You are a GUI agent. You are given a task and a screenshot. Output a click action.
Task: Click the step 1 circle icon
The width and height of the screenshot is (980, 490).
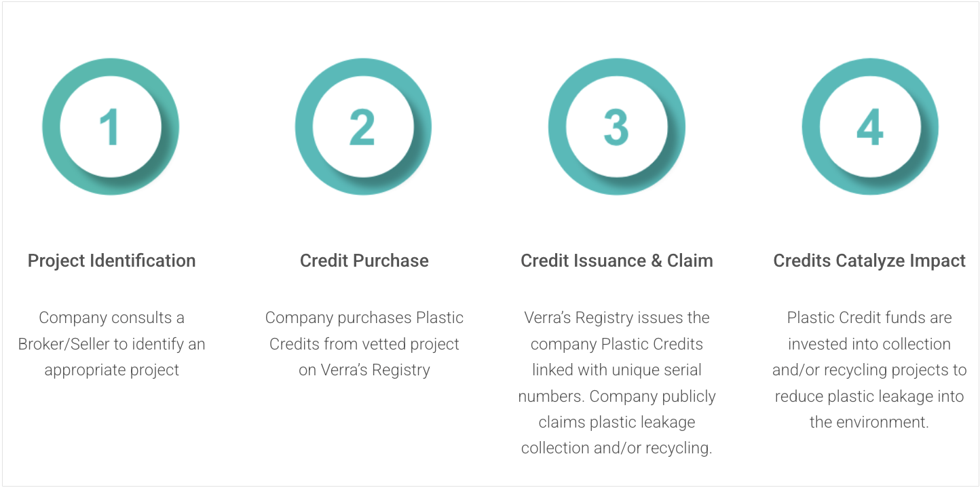pos(111,127)
